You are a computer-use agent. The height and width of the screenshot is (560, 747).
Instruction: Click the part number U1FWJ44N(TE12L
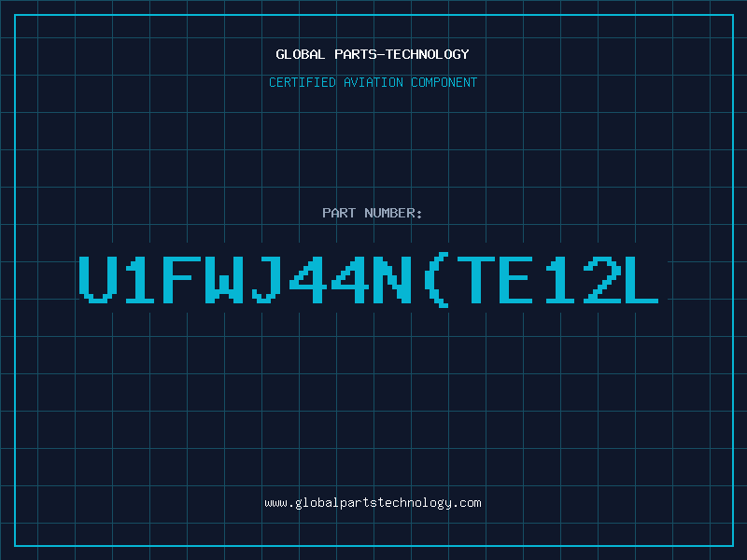pyautogui.click(x=369, y=281)
